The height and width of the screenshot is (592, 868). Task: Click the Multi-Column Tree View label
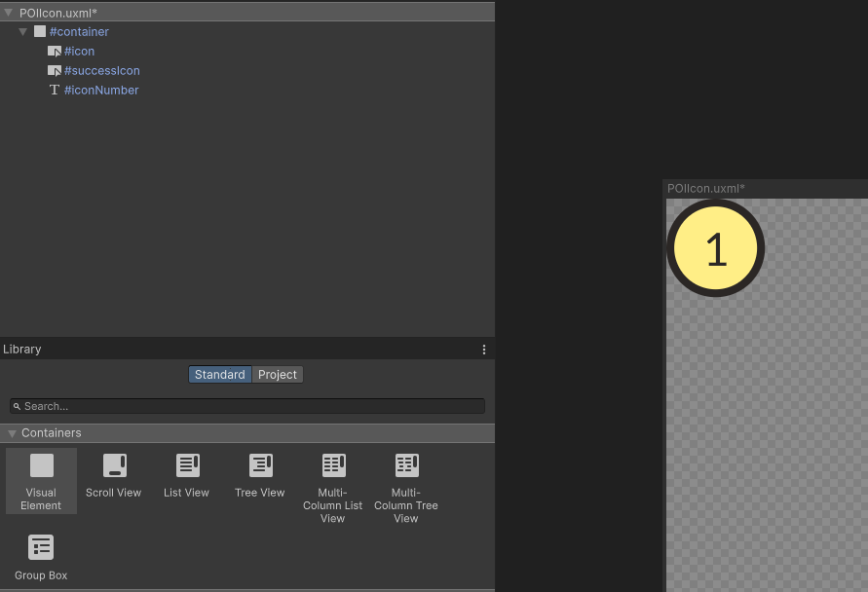[406, 505]
